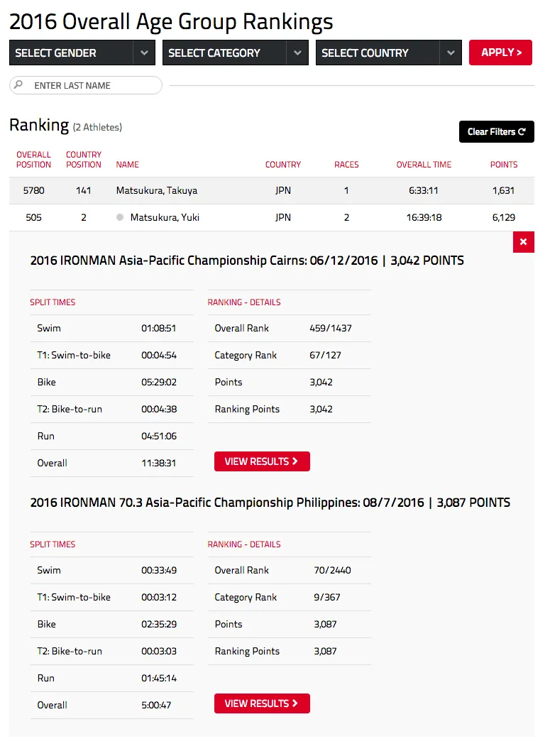Click the gray dot beside Matsukura, Yuki
550x756 pixels.
click(x=120, y=218)
